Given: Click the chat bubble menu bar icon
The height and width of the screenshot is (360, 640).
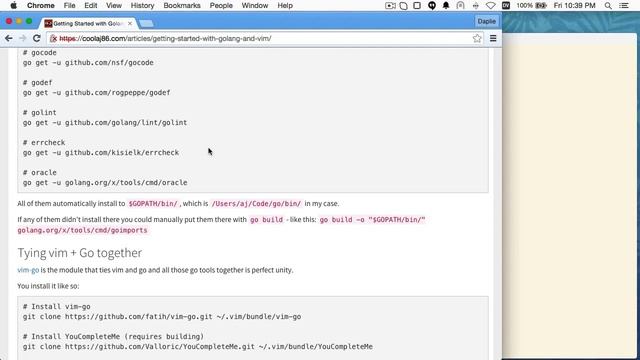Looking at the screenshot, I should pyautogui.click(x=432, y=5).
